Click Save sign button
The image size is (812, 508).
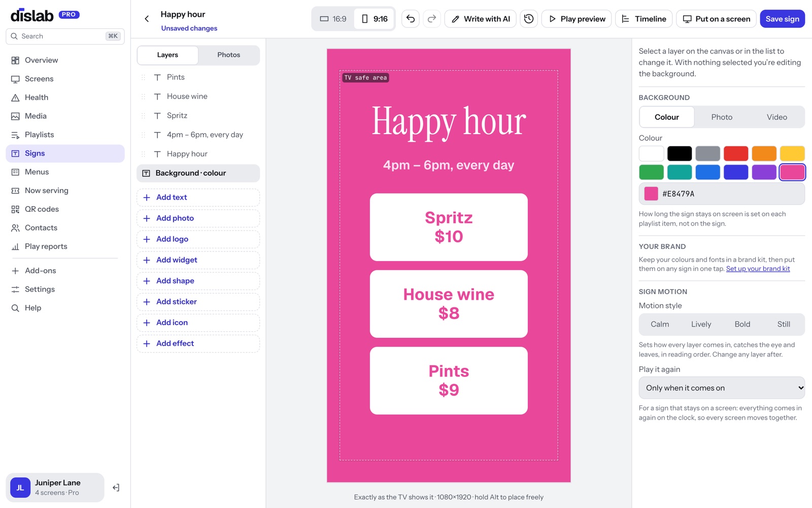[782, 19]
